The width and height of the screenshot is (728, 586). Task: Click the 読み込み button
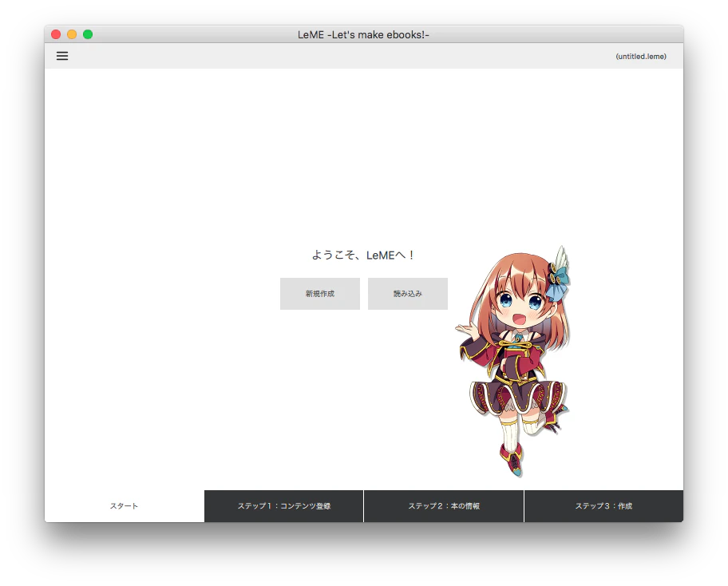click(x=408, y=294)
